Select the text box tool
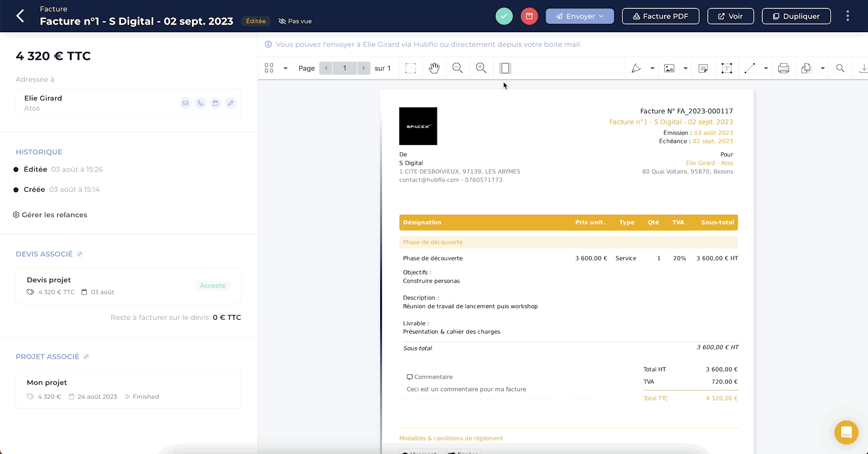Screen dimensions: 868x454 click(x=727, y=68)
